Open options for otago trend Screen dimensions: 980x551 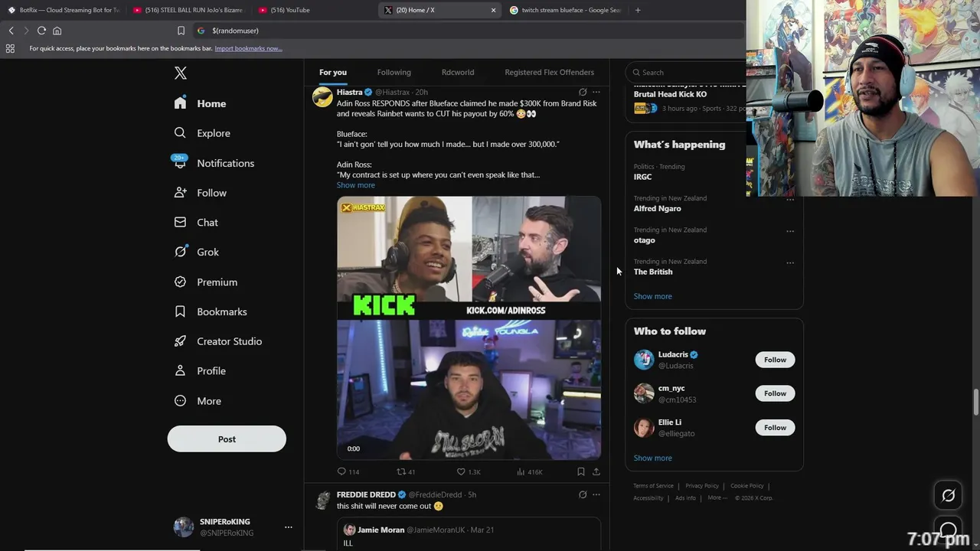point(790,231)
